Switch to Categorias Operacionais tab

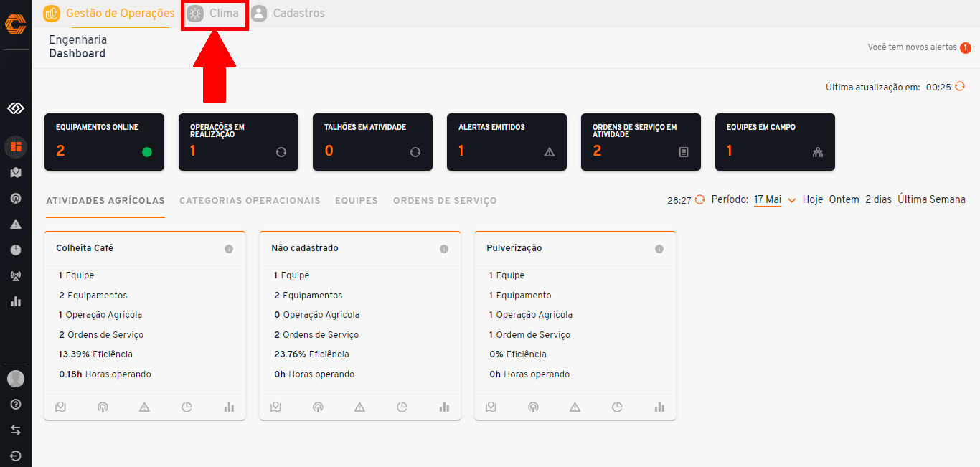click(x=250, y=201)
